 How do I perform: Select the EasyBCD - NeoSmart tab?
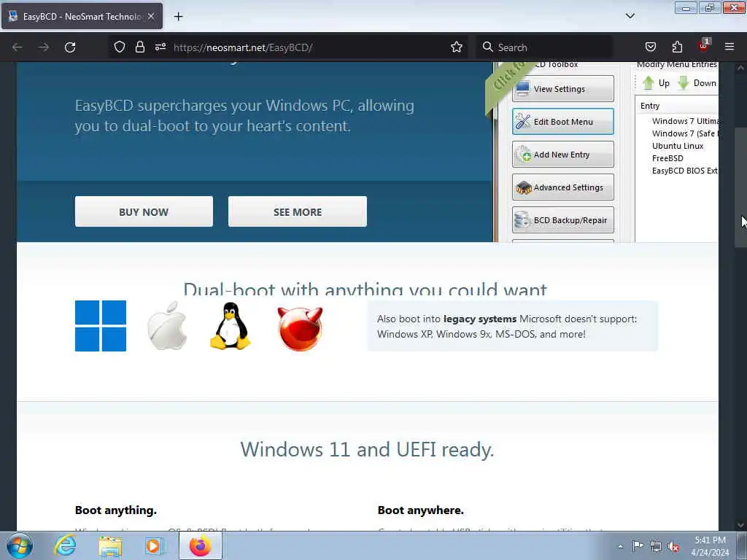(82, 16)
